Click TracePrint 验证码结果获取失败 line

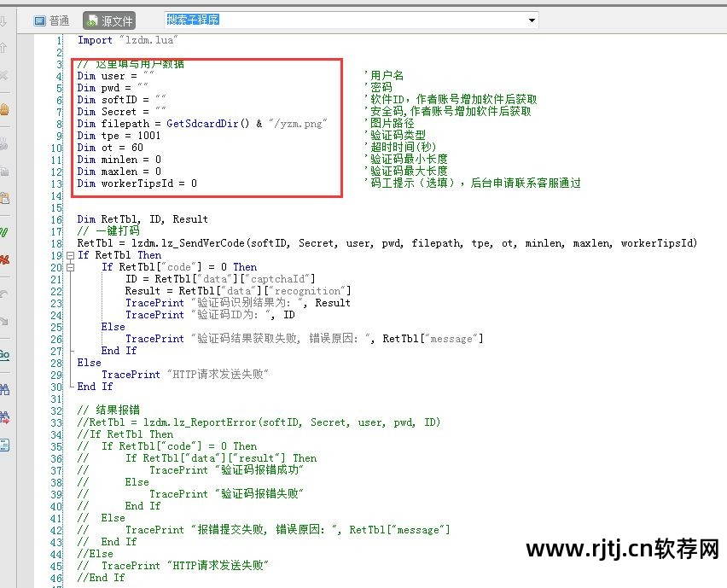pyautogui.click(x=305, y=339)
